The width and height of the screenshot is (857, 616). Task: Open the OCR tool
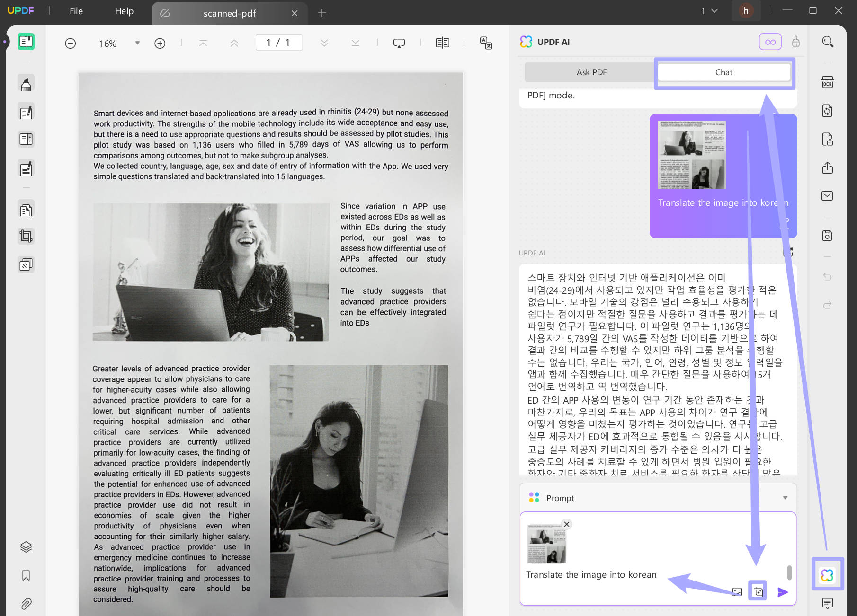tap(827, 81)
